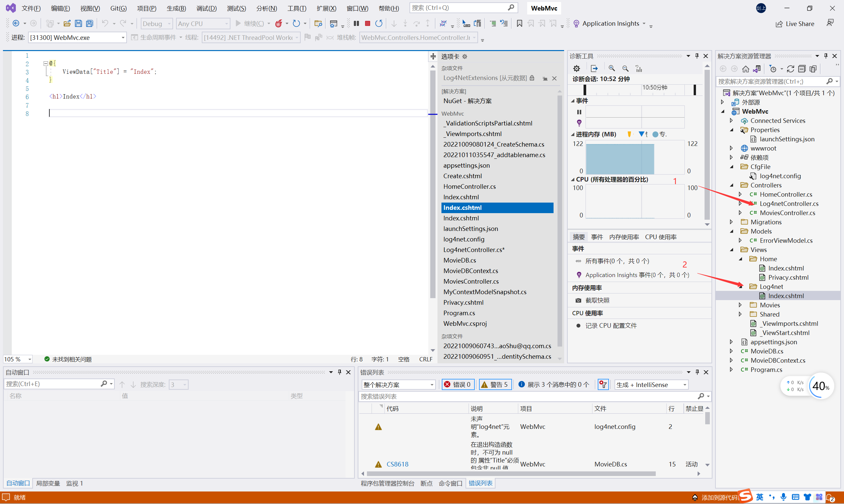Click the red Stop Debugging button

coord(368,23)
